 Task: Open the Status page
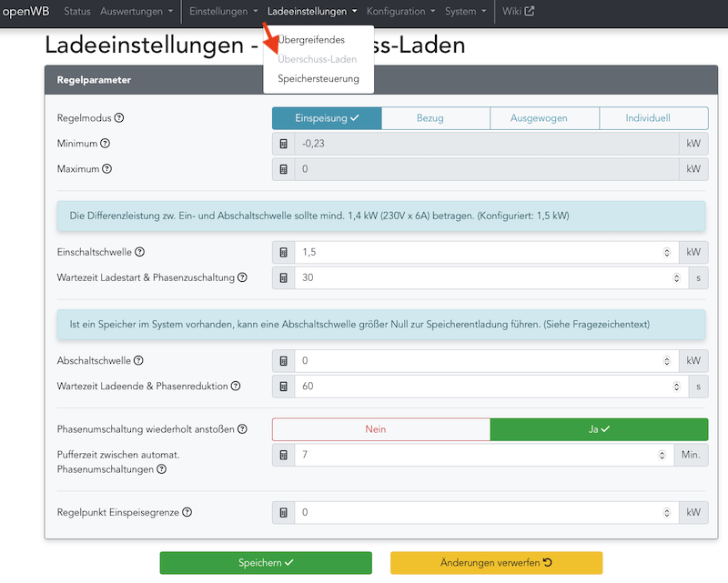[x=77, y=12]
